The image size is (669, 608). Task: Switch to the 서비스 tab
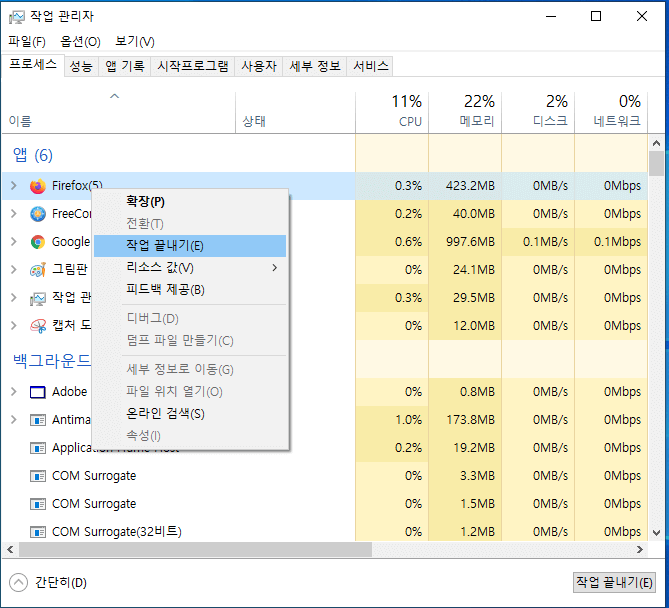click(370, 67)
